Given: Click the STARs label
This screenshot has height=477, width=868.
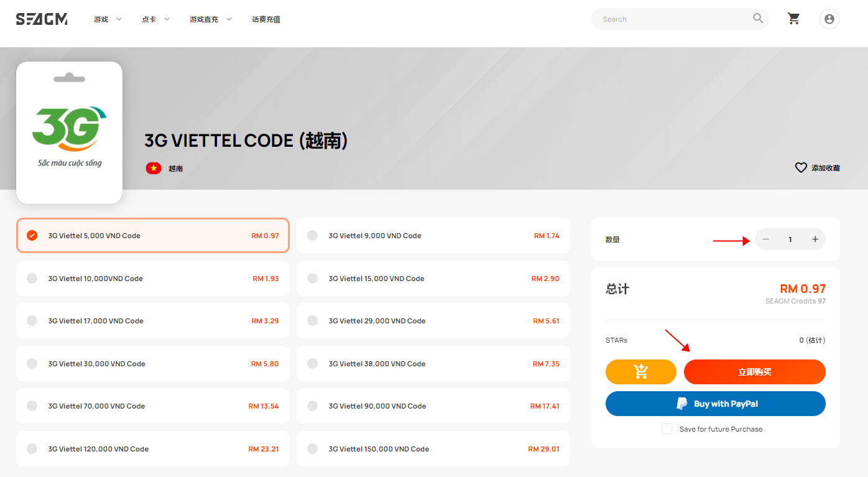Looking at the screenshot, I should tap(617, 340).
